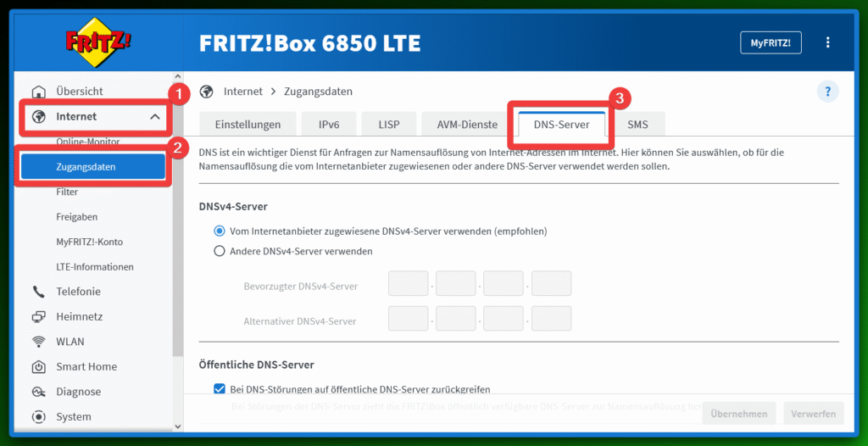The width and height of the screenshot is (868, 446).
Task: Click the WLAN wifi icon
Action: (39, 342)
